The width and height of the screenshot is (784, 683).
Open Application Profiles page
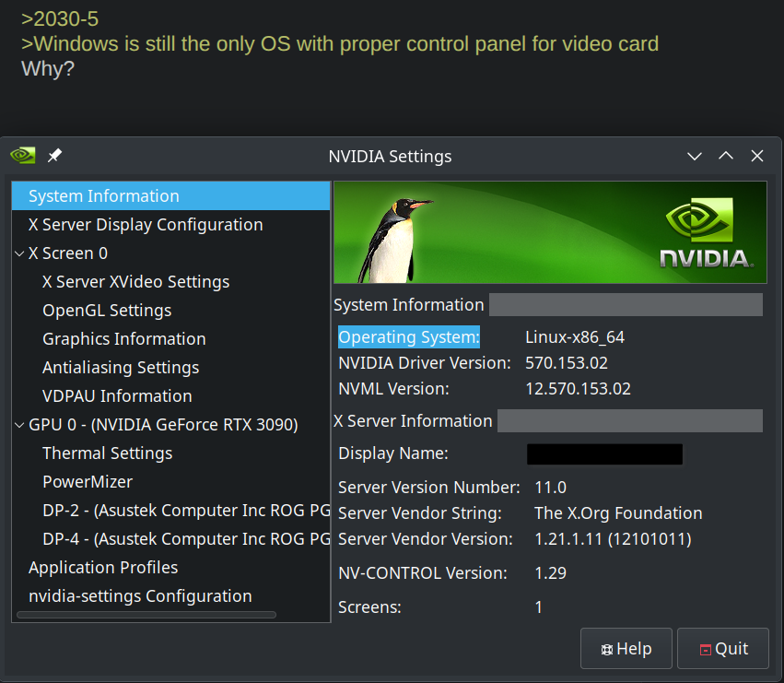pyautogui.click(x=103, y=568)
